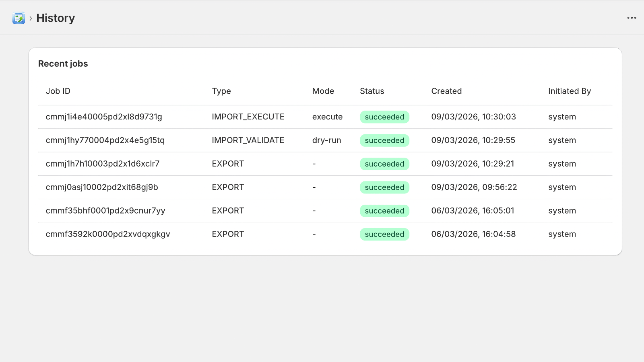Click system initiator for the 16:05:01 export

pyautogui.click(x=562, y=211)
